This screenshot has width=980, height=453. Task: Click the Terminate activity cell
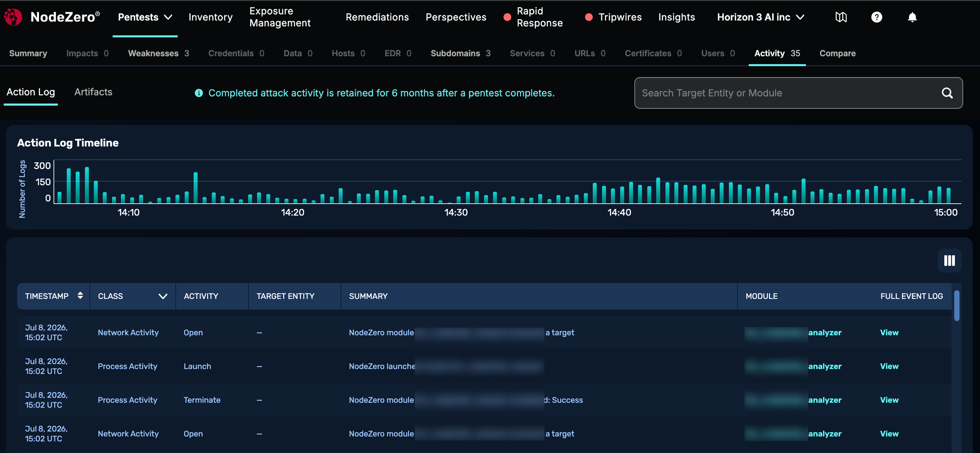point(202,400)
